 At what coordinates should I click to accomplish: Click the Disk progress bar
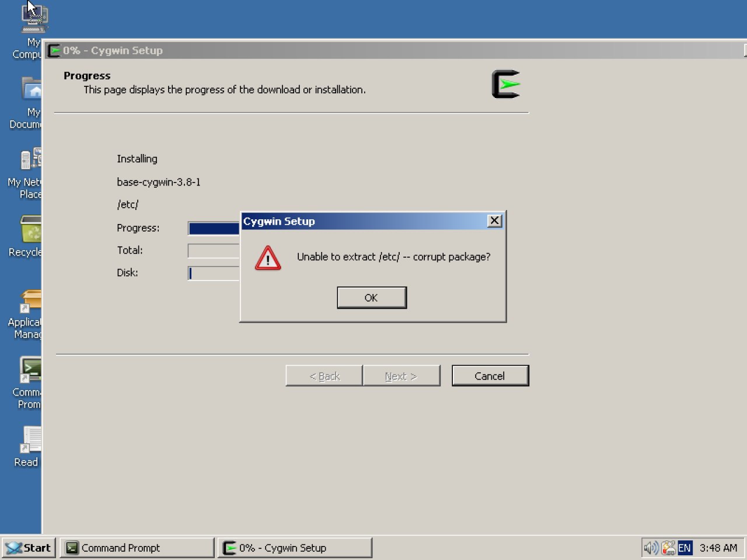pyautogui.click(x=214, y=273)
